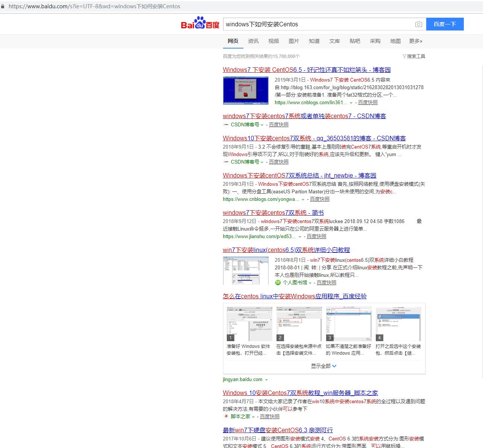Open 百度快照 for windows7下安装centos7系统 result
483x448 pixels.
click(x=279, y=125)
